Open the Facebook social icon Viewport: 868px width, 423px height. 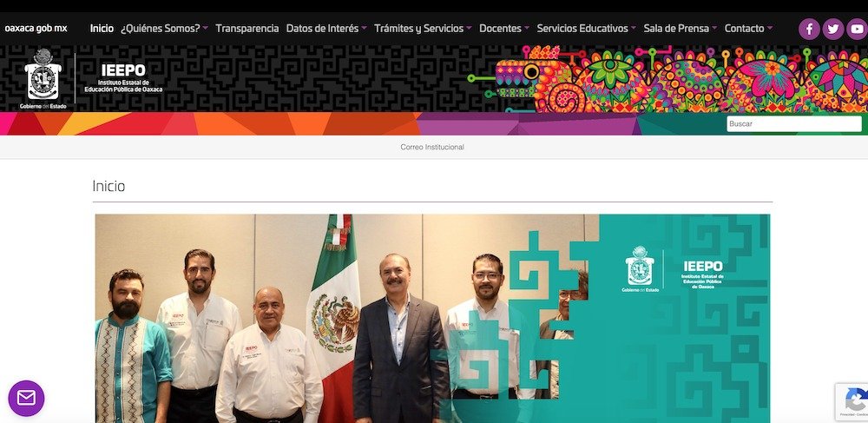pyautogui.click(x=809, y=29)
